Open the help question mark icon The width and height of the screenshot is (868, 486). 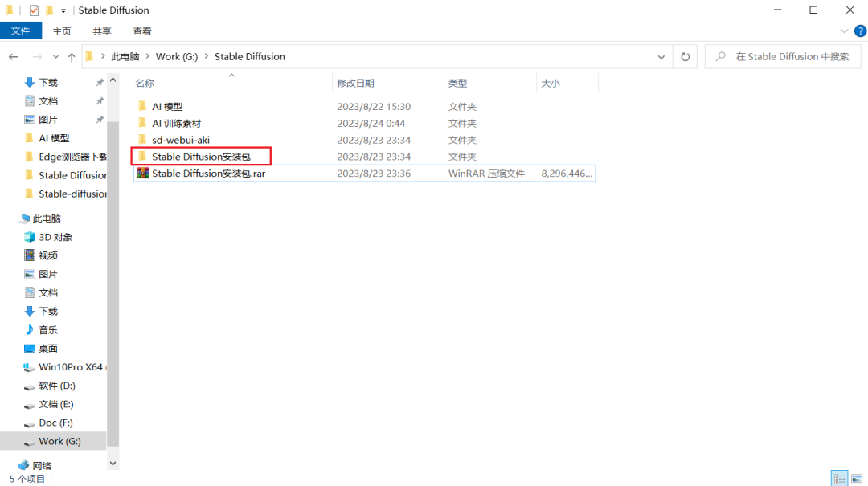point(860,31)
